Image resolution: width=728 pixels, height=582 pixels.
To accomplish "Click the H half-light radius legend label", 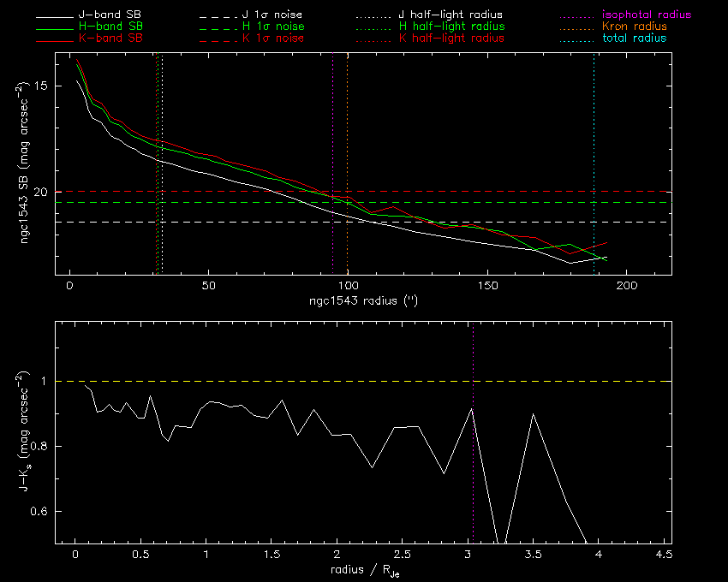I will 451,27.
